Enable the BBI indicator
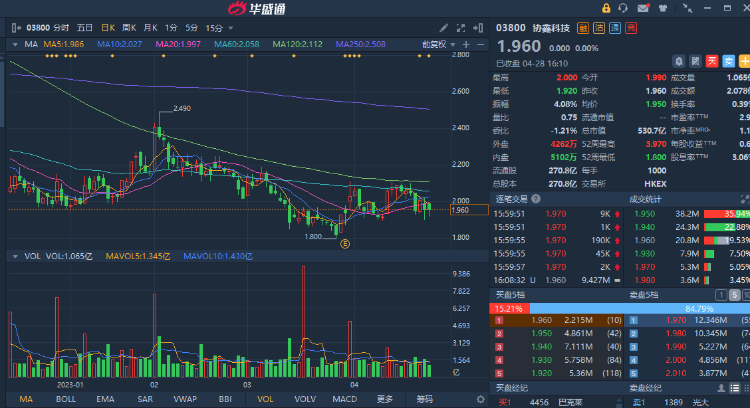This screenshot has height=408, width=750. point(225,399)
